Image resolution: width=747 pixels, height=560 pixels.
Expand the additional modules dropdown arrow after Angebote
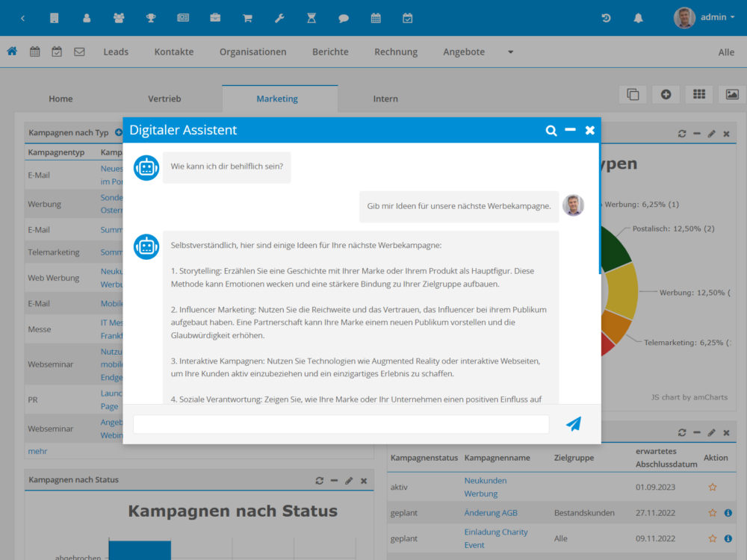coord(511,52)
